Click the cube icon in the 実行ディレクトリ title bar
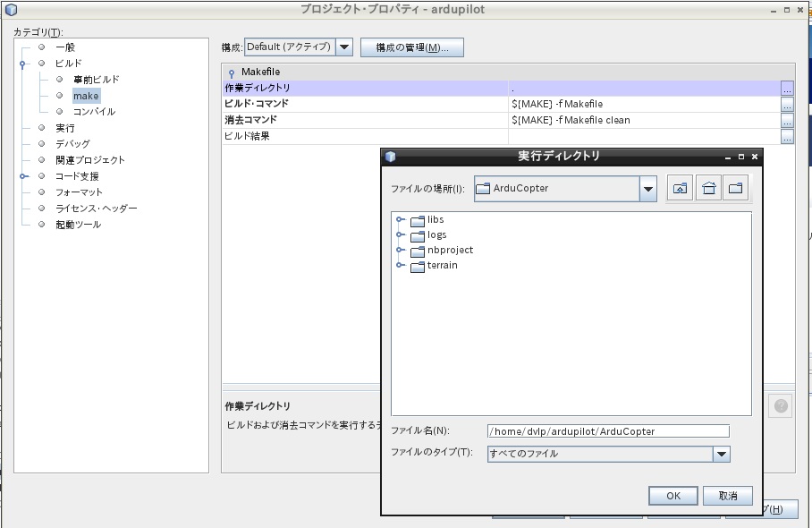Viewport: 812px width, 528px height. [391, 157]
